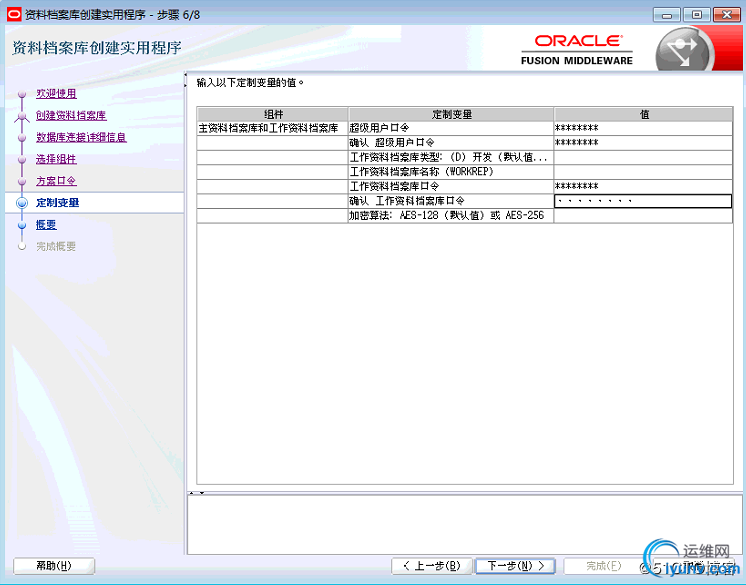Edit the 确认 超级用户口令 value field
Viewport: 746px width, 585px height.
[x=643, y=143]
